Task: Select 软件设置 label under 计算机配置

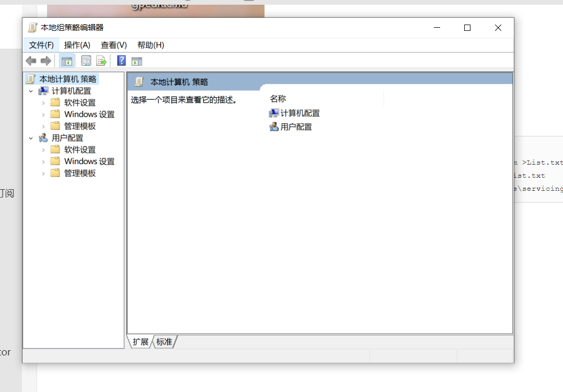Action: [80, 102]
